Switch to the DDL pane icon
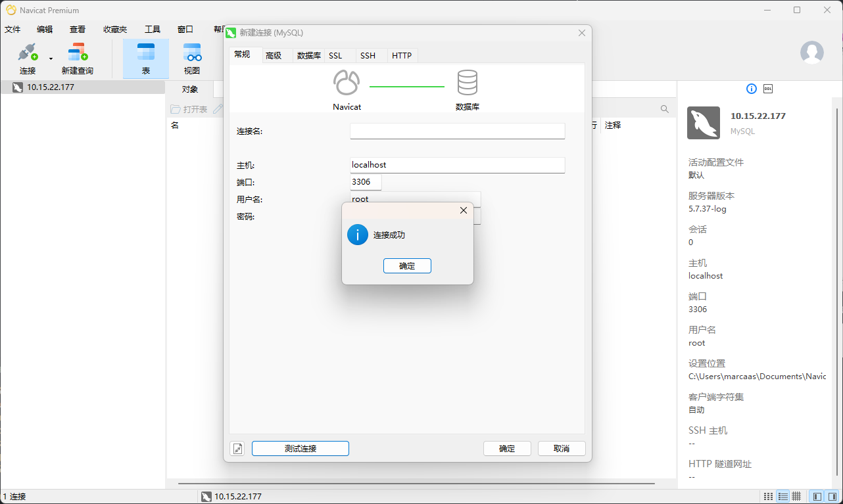This screenshot has width=843, height=504. point(768,89)
